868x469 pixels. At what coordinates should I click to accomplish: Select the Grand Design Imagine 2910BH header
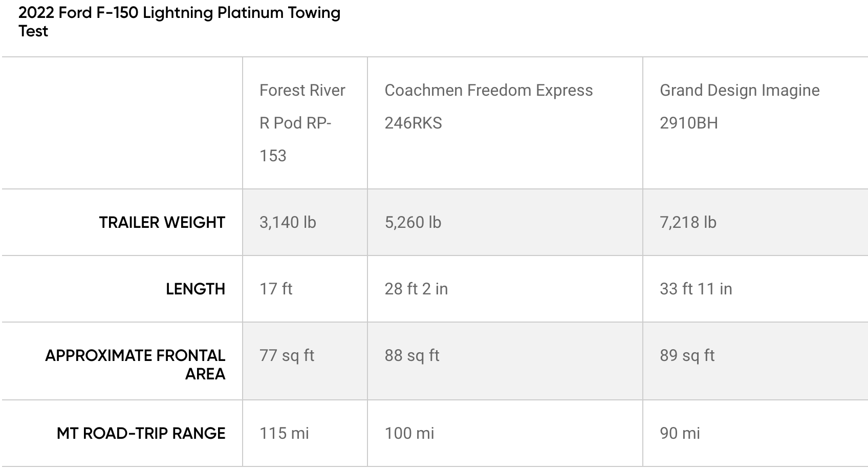[x=739, y=106]
